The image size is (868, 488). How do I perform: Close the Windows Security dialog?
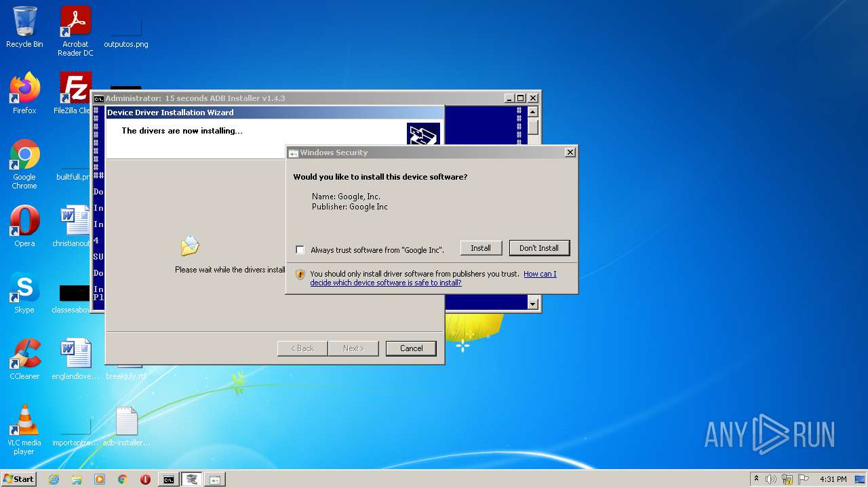click(x=570, y=152)
